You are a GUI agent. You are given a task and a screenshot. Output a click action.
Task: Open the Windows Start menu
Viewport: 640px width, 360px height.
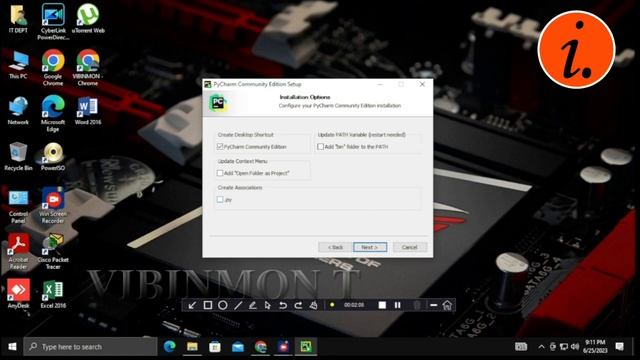pyautogui.click(x=12, y=347)
